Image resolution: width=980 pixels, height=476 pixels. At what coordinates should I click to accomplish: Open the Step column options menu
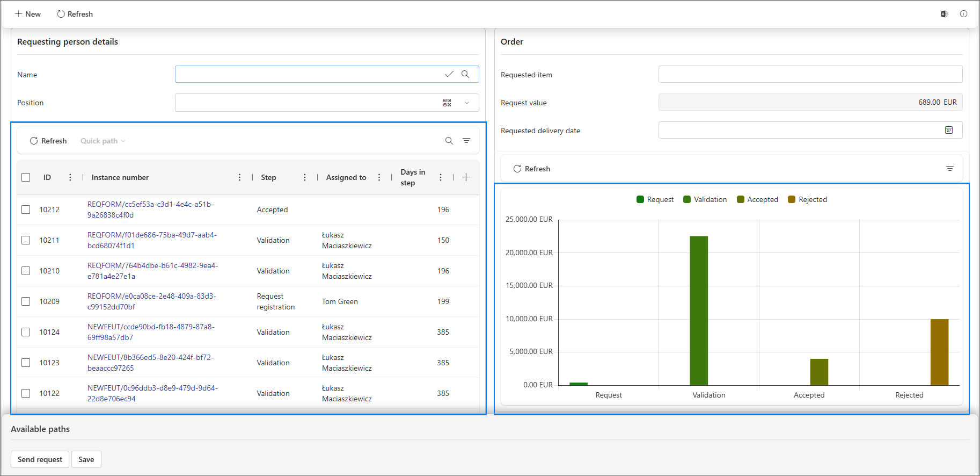304,177
